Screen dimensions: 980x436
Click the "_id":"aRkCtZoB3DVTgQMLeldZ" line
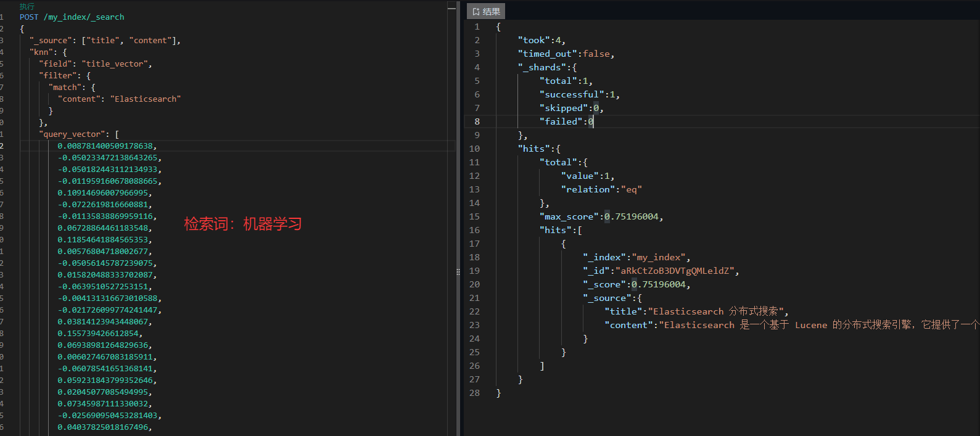click(661, 271)
